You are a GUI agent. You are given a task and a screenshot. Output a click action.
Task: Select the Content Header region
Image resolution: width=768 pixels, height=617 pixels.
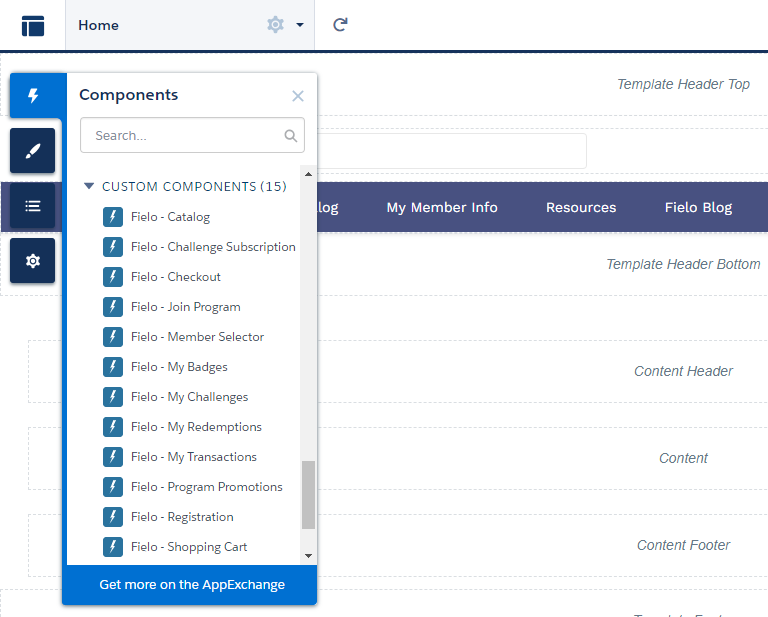tap(683, 371)
